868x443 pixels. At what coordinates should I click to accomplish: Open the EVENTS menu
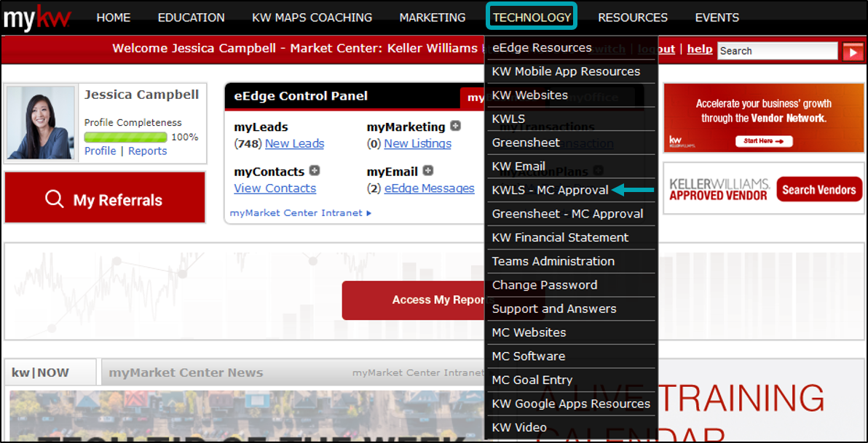point(717,17)
